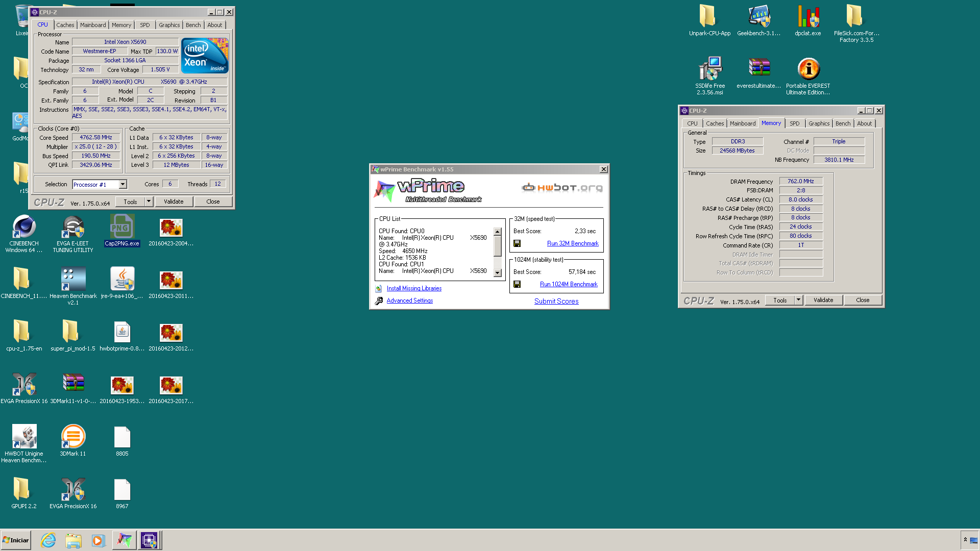Show hidden tray icons arrow
Image resolution: width=980 pixels, height=551 pixels.
(965, 540)
